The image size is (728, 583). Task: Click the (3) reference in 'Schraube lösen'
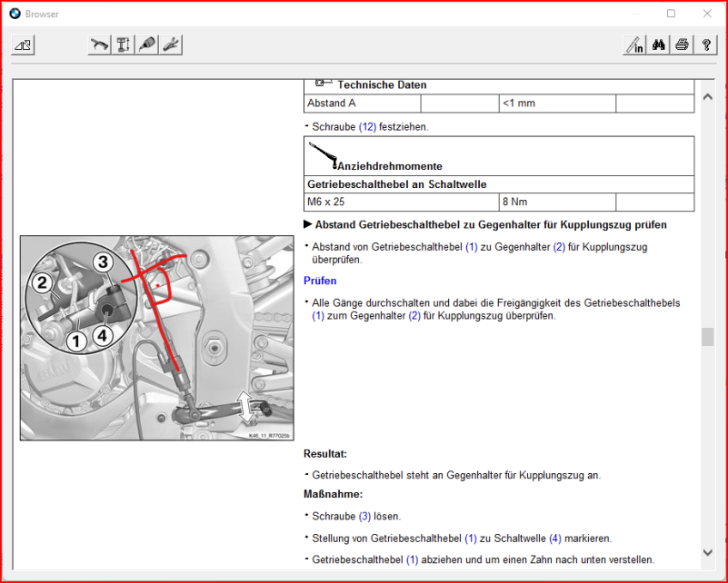click(364, 517)
